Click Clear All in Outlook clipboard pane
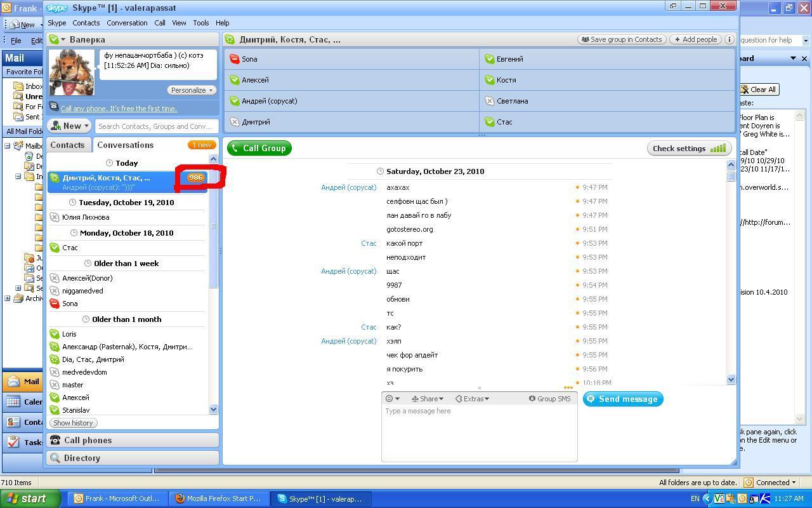This screenshot has height=508, width=812. pyautogui.click(x=759, y=90)
